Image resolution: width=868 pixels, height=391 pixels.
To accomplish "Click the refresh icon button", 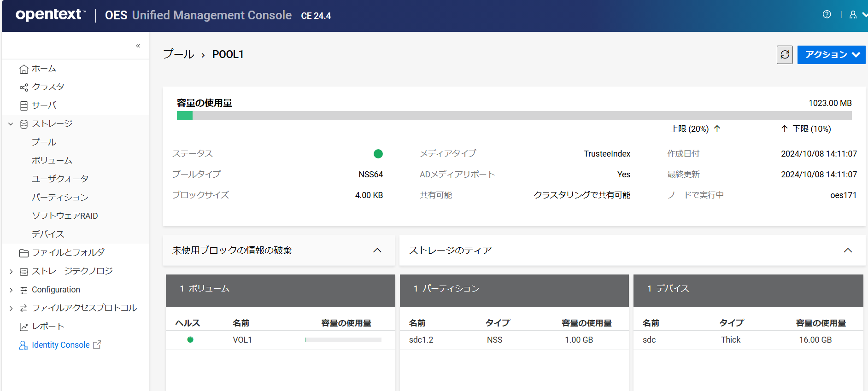I will pyautogui.click(x=785, y=55).
